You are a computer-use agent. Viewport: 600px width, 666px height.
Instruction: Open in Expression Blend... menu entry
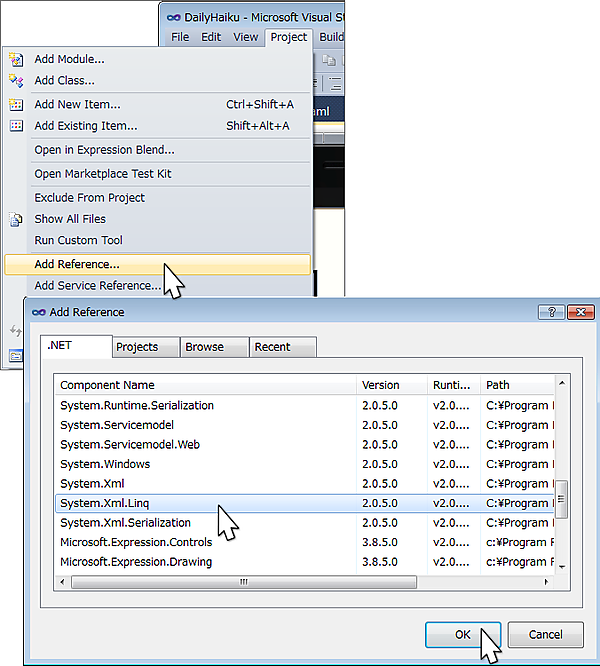[158, 150]
